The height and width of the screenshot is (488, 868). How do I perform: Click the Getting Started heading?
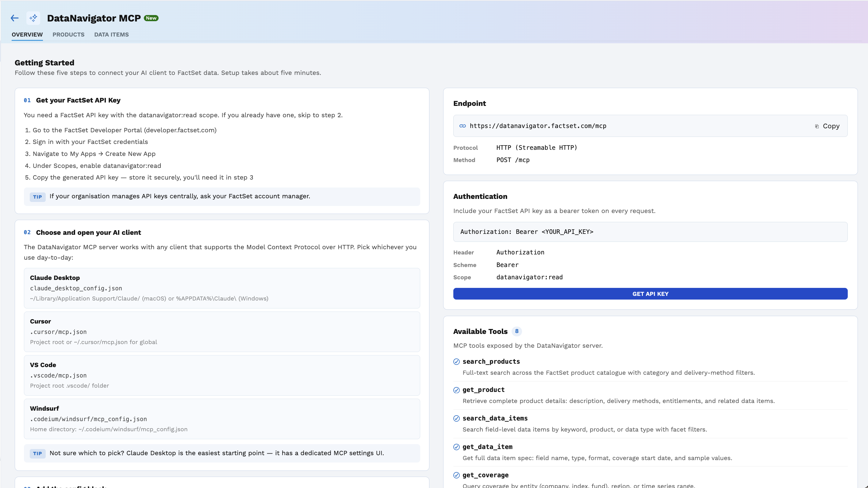point(44,63)
